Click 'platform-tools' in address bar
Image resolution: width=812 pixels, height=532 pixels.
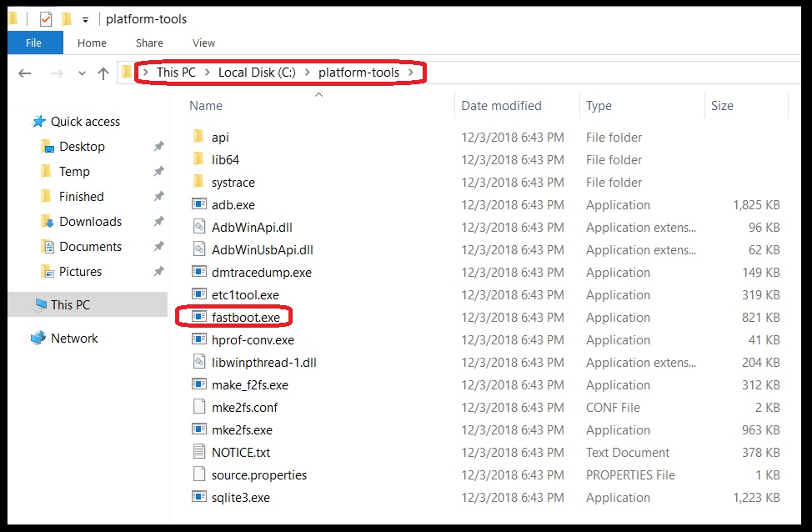[358, 73]
